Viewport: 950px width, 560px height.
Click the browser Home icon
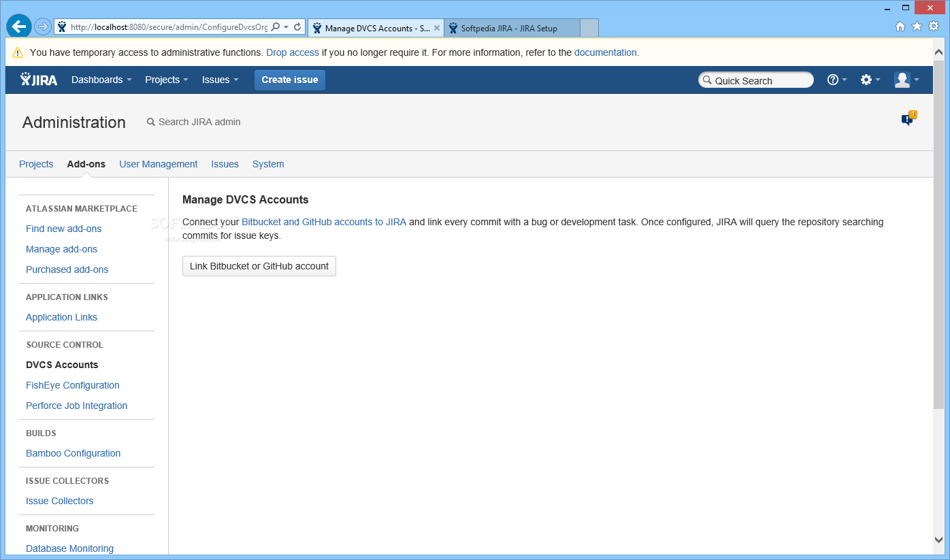pos(900,27)
